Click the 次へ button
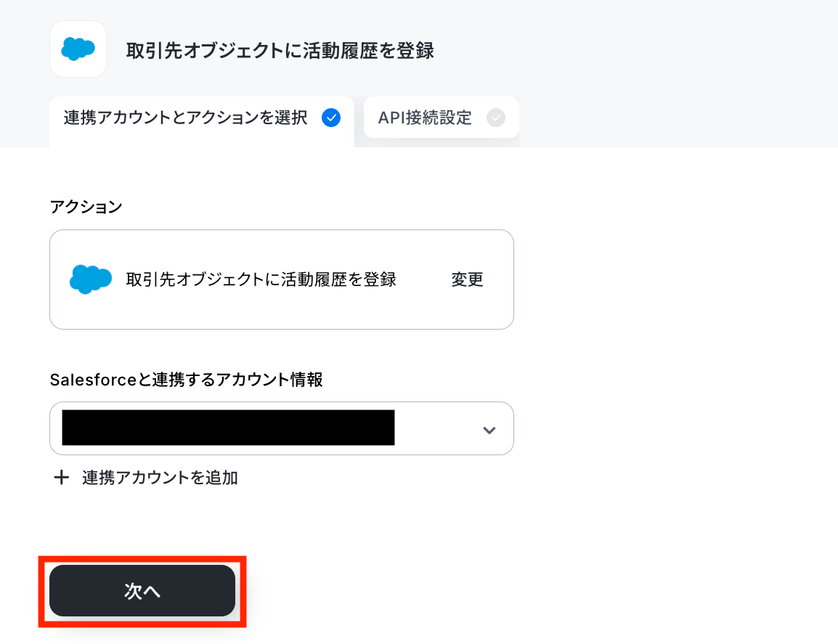Image resolution: width=838 pixels, height=644 pixels. pos(142,590)
